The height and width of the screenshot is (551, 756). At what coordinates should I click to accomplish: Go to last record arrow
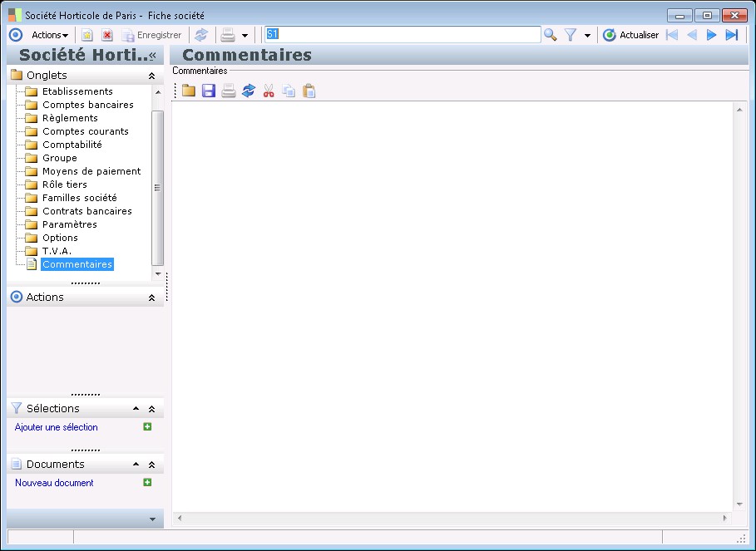(x=731, y=35)
